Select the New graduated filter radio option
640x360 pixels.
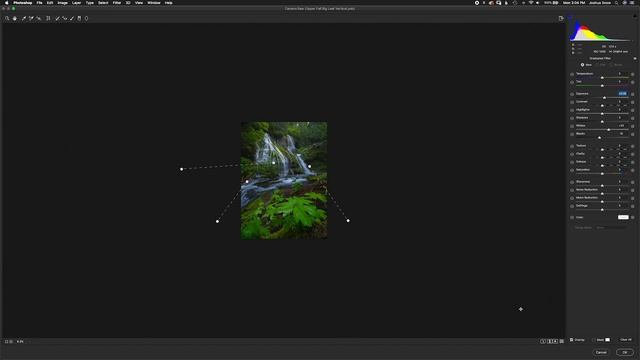click(x=582, y=65)
